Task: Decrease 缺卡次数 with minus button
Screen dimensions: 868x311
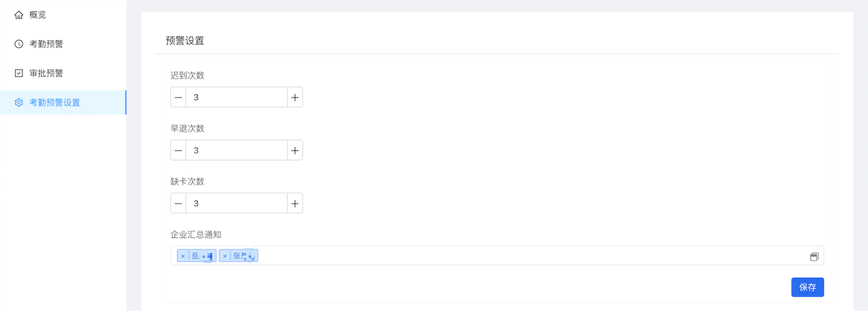Action: pos(178,203)
